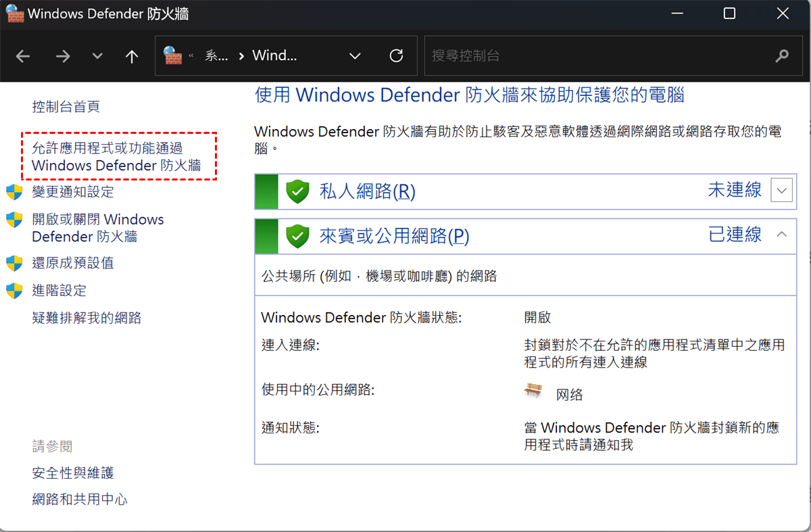Click the magnifier search icon
The width and height of the screenshot is (811, 532).
coord(782,55)
